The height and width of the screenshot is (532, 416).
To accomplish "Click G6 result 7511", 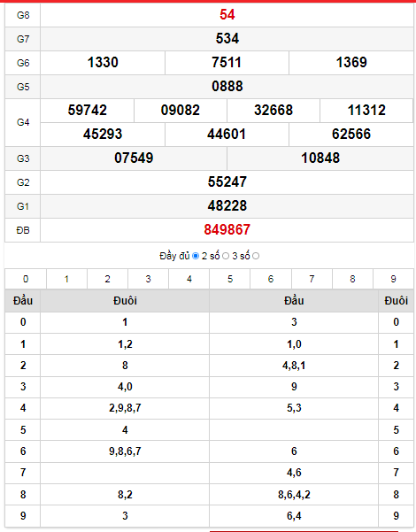I will (x=227, y=63).
